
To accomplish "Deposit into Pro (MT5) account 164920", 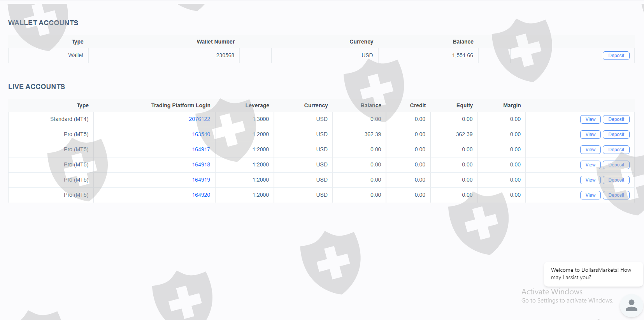I will coord(616,195).
